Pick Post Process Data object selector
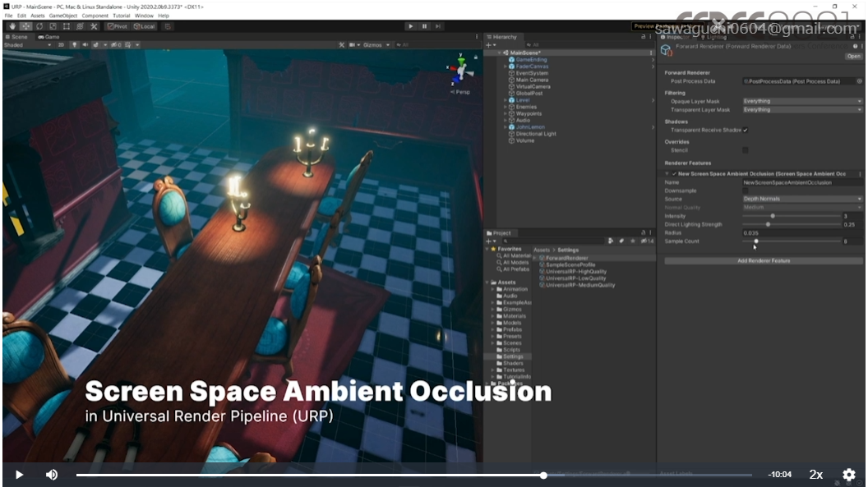The width and height of the screenshot is (868, 487). tap(859, 81)
